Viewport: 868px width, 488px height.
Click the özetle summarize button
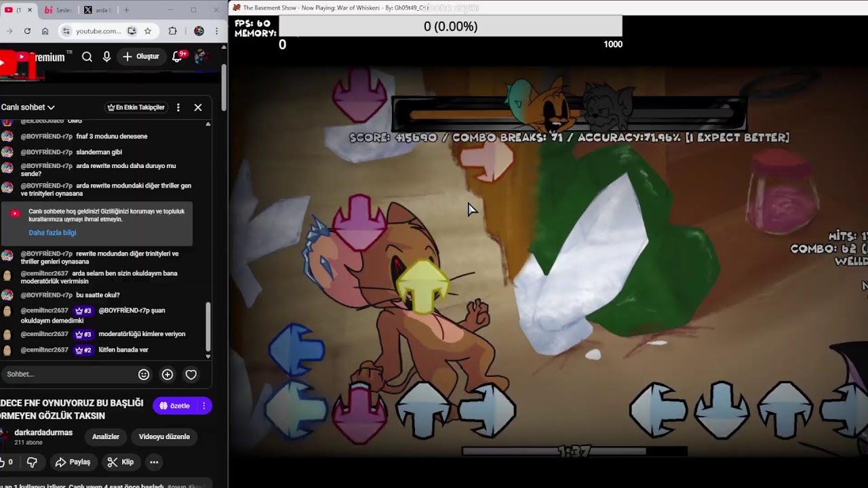[x=174, y=405]
